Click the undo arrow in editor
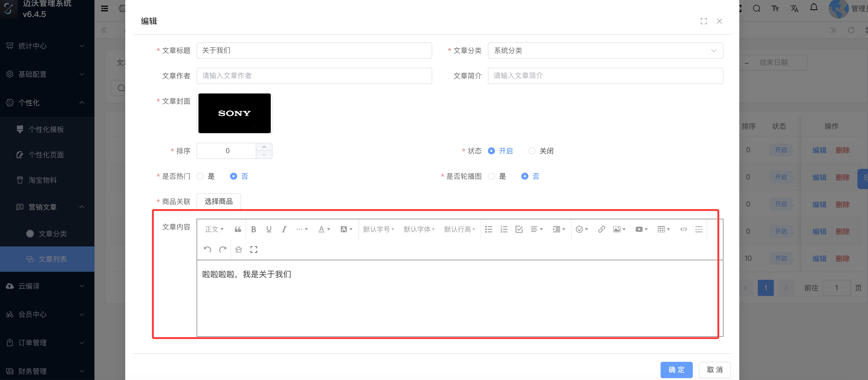The image size is (868, 380). (x=207, y=249)
